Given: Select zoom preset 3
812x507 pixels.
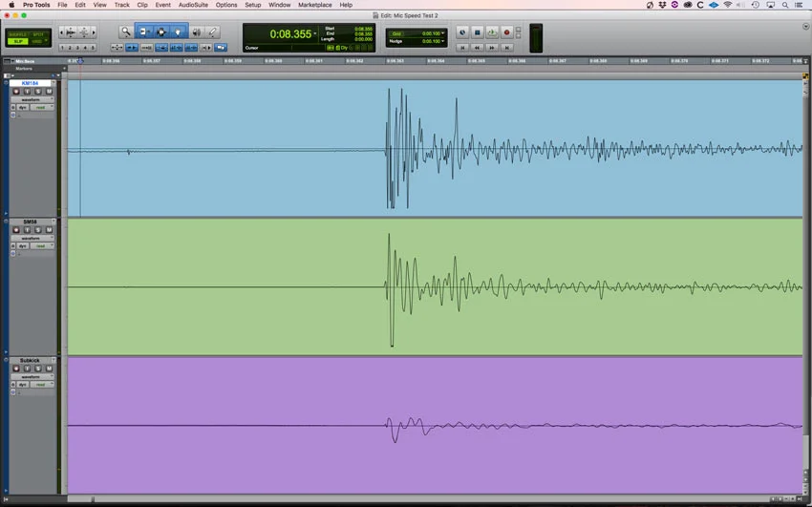Looking at the screenshot, I should pyautogui.click(x=77, y=48).
